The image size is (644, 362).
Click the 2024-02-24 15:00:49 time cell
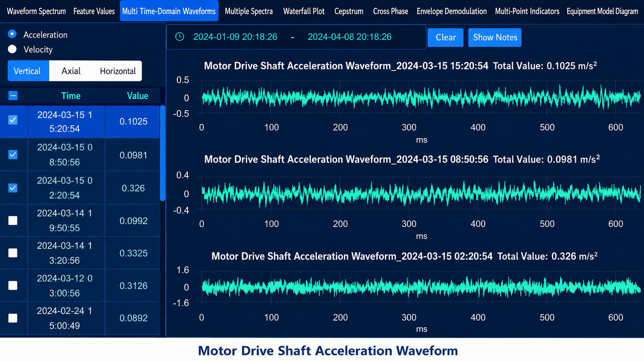66,318
